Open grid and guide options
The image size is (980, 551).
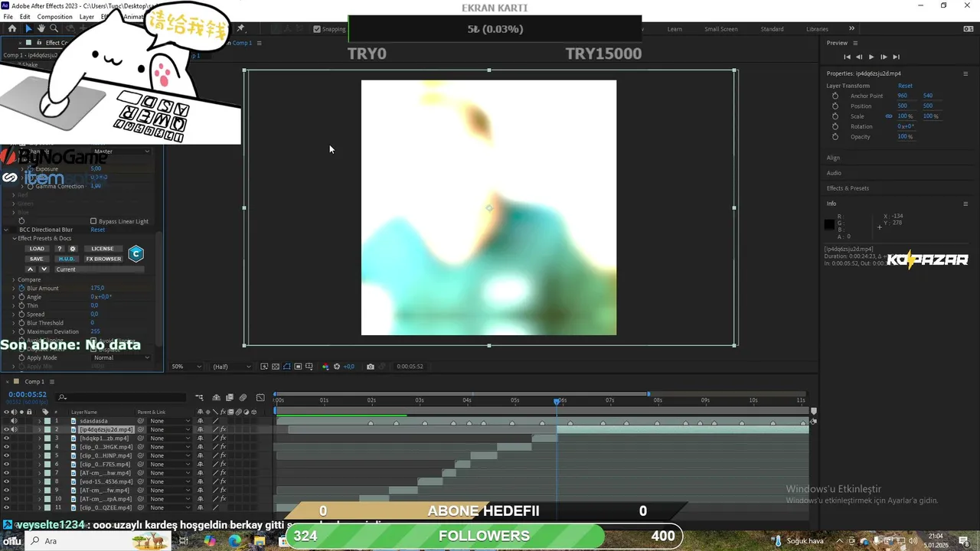[x=309, y=367]
